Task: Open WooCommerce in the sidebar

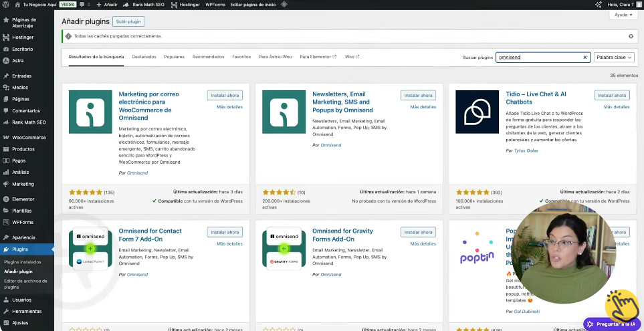Action: pos(27,138)
